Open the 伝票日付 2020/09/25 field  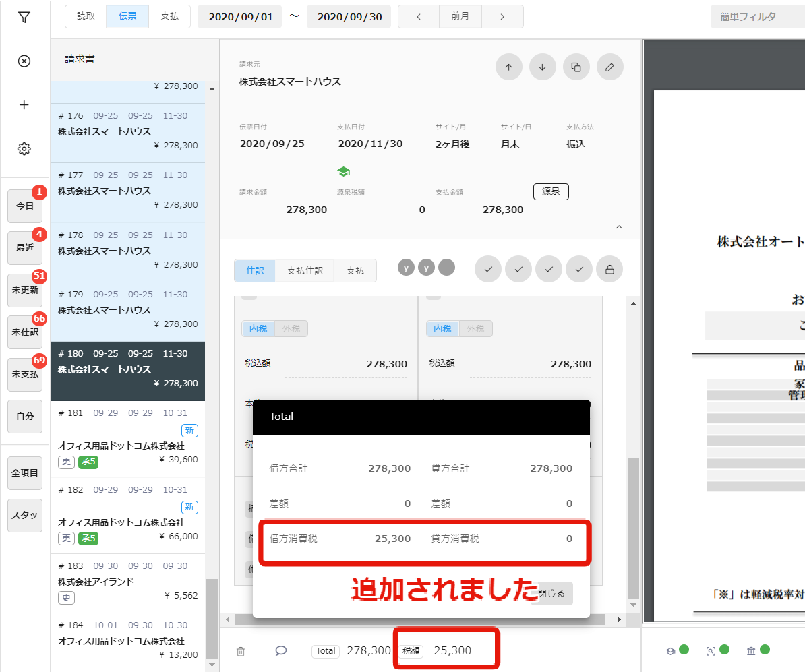pyautogui.click(x=281, y=144)
